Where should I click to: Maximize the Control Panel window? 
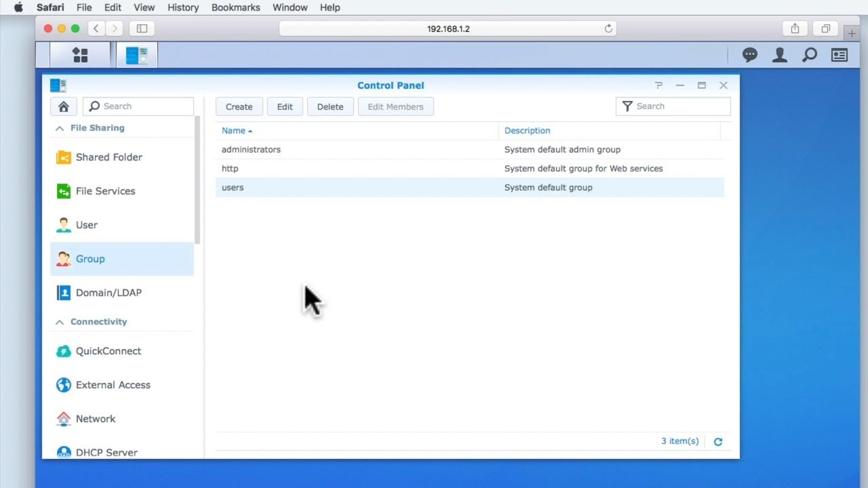tap(702, 85)
